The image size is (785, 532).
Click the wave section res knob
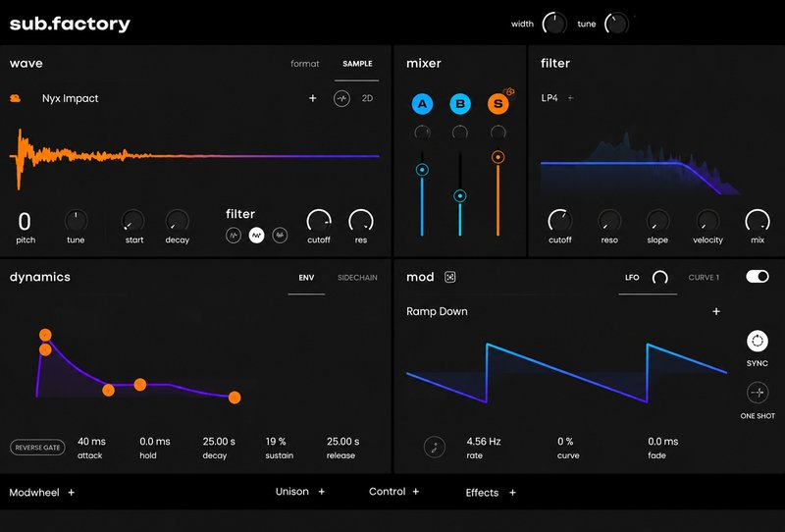[361, 221]
